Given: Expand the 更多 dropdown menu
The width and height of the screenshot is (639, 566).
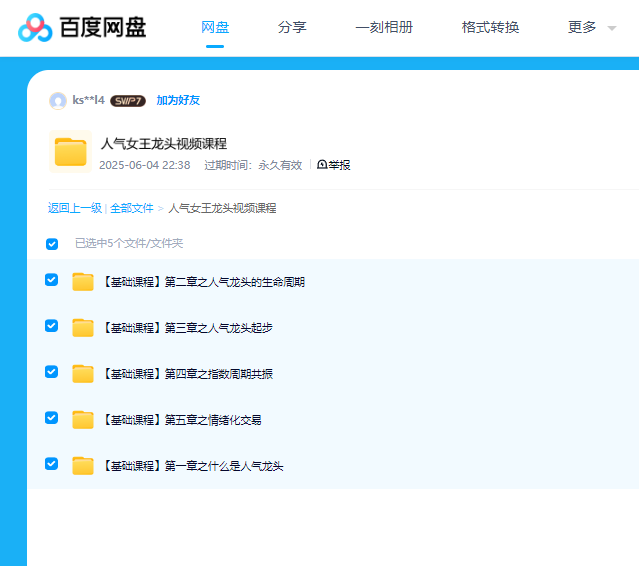Looking at the screenshot, I should [x=592, y=28].
